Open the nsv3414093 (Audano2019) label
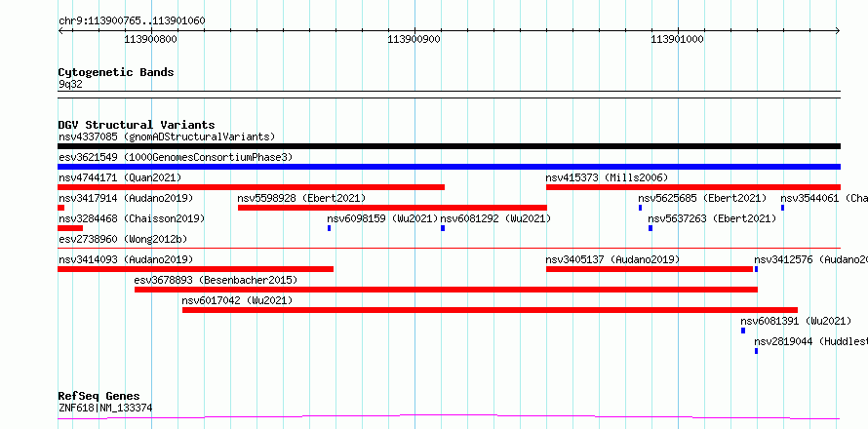 point(126,259)
